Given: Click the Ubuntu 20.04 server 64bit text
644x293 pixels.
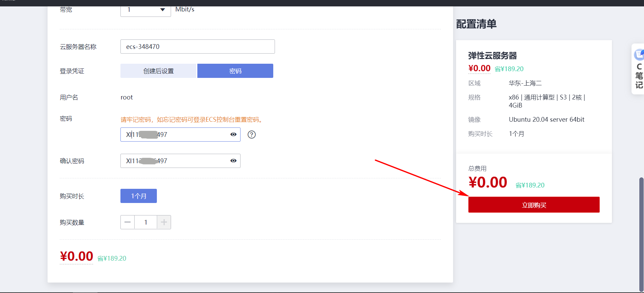Looking at the screenshot, I should (x=547, y=120).
